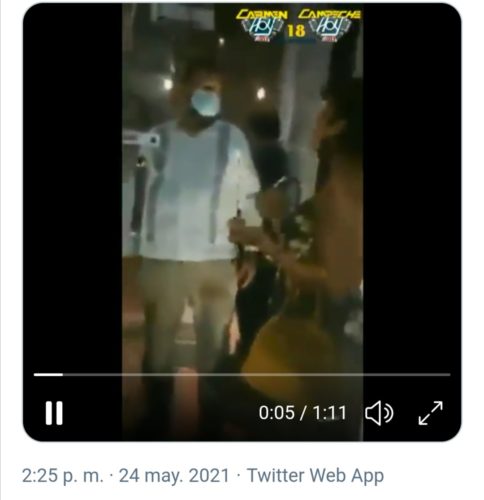
Task: Pause the video playback
Action: click(x=54, y=413)
